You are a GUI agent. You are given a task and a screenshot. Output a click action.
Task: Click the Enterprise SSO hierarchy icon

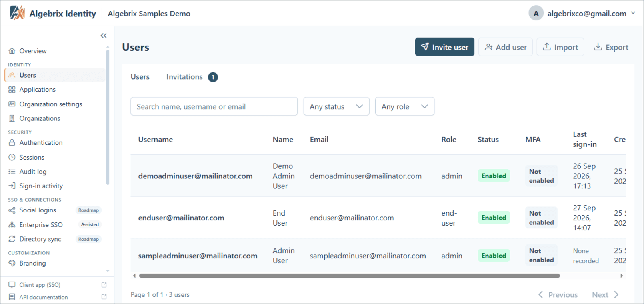point(12,225)
